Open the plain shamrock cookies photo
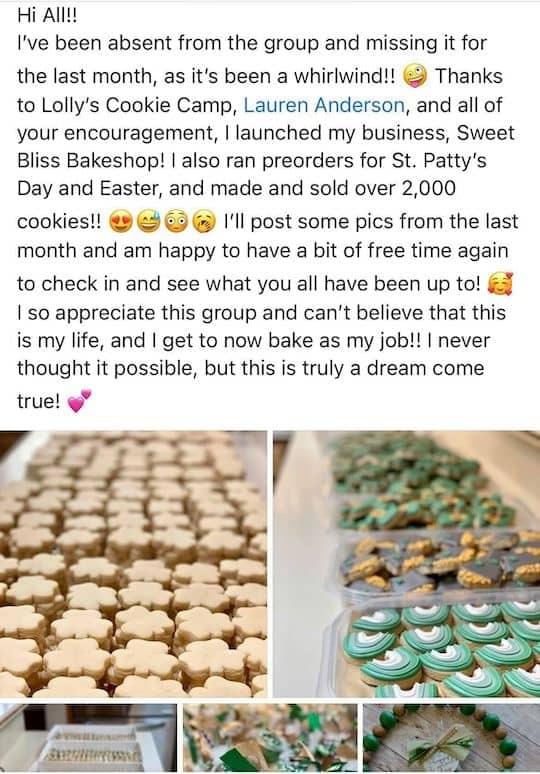 tap(133, 564)
